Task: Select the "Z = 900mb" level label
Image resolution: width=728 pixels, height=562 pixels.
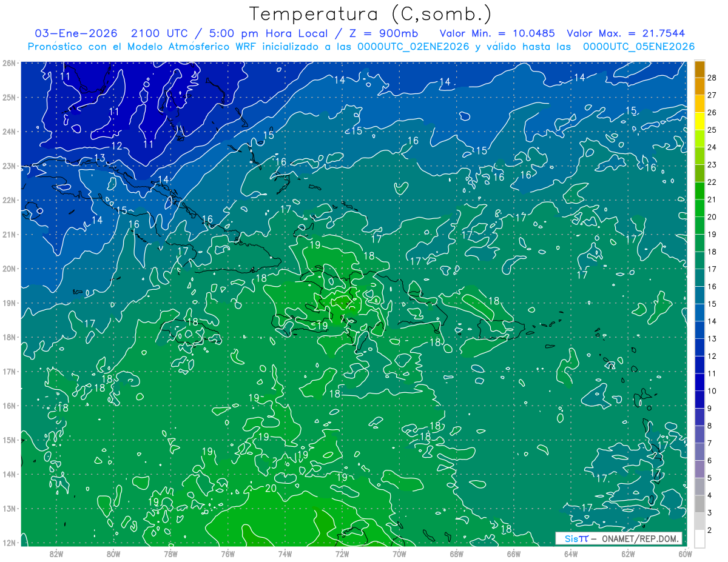Action: 383,33
